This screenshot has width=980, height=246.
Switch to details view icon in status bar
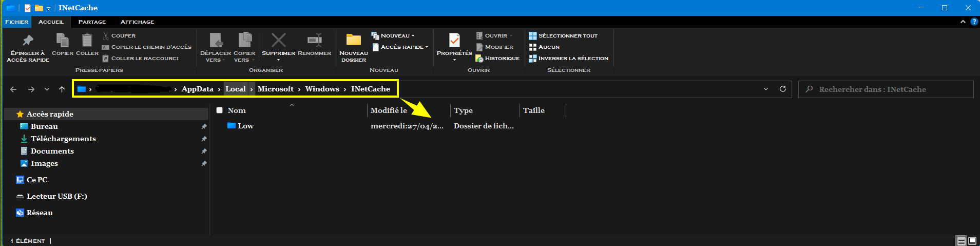point(961,240)
